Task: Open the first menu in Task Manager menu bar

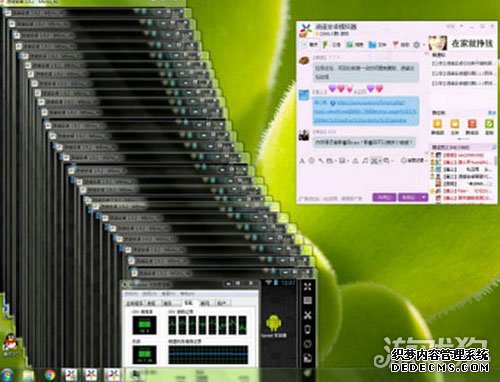Action: pyautogui.click(x=131, y=294)
